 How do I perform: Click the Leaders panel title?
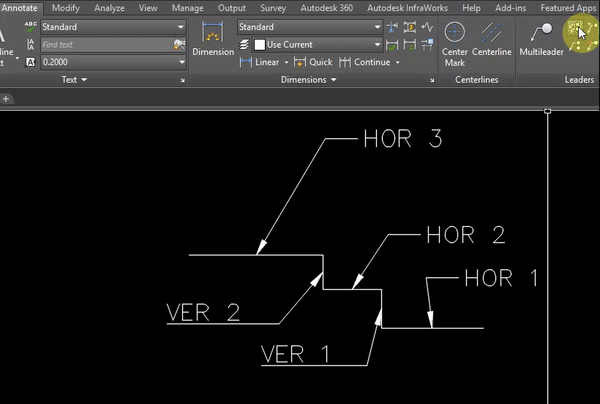[x=579, y=80]
